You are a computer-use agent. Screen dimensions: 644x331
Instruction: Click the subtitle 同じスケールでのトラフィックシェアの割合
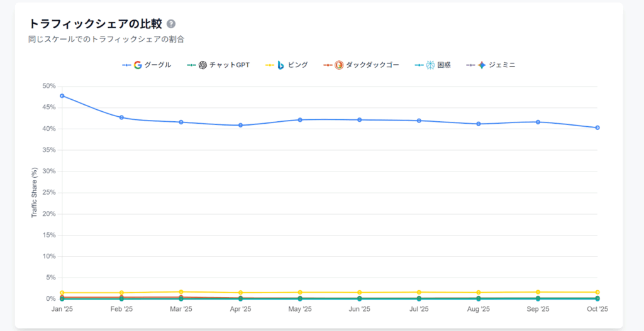(x=106, y=40)
